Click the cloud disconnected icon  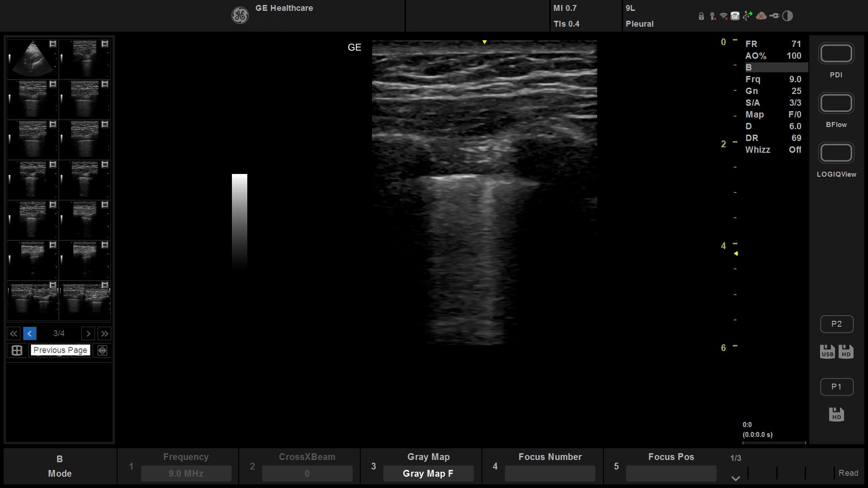click(x=761, y=16)
